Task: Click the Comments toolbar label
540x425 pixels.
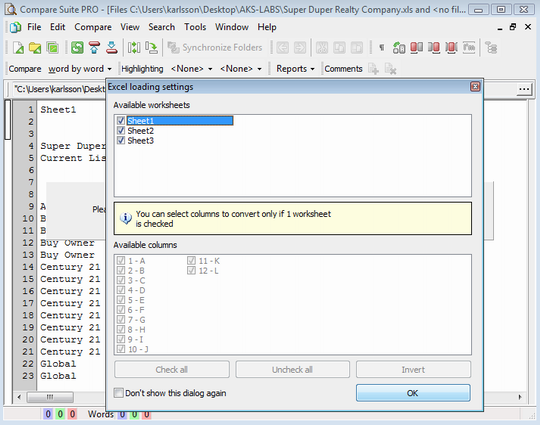Action: tap(343, 69)
